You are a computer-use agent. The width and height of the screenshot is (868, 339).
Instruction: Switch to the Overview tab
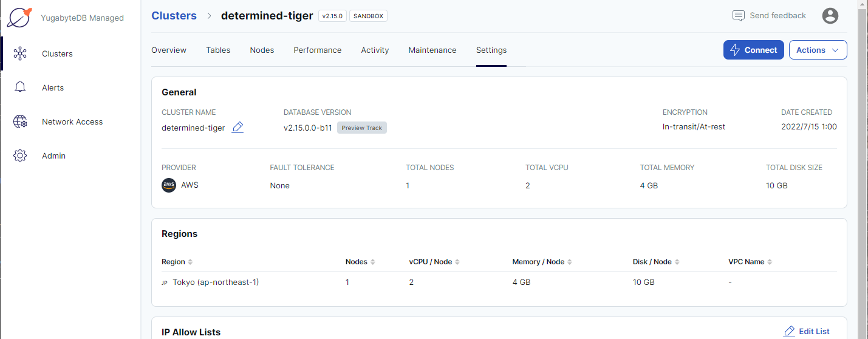169,50
